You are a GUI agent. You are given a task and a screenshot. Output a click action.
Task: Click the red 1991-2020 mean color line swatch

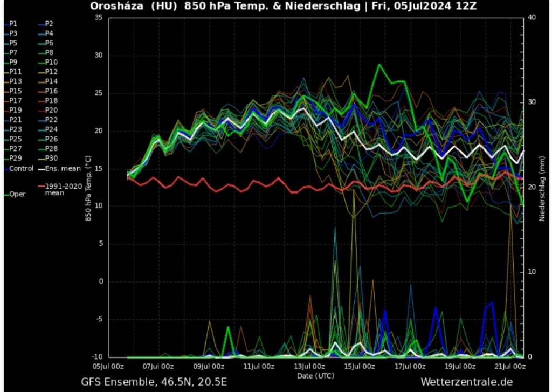tap(41, 187)
